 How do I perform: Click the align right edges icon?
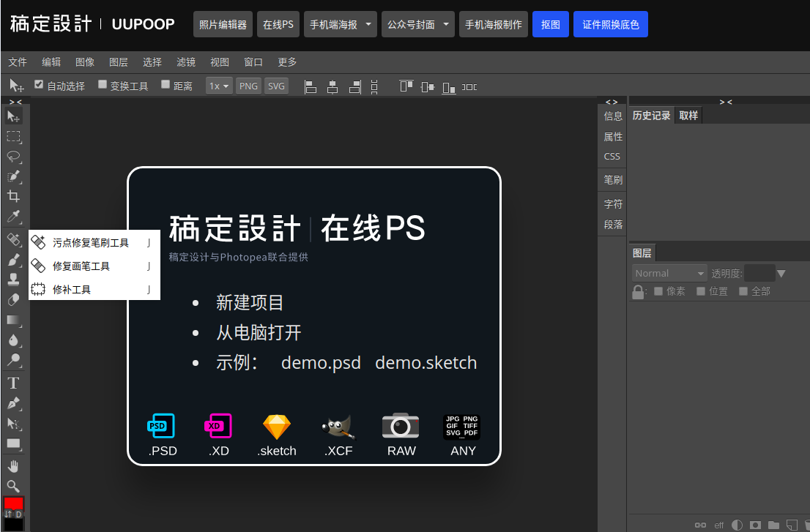point(355,86)
